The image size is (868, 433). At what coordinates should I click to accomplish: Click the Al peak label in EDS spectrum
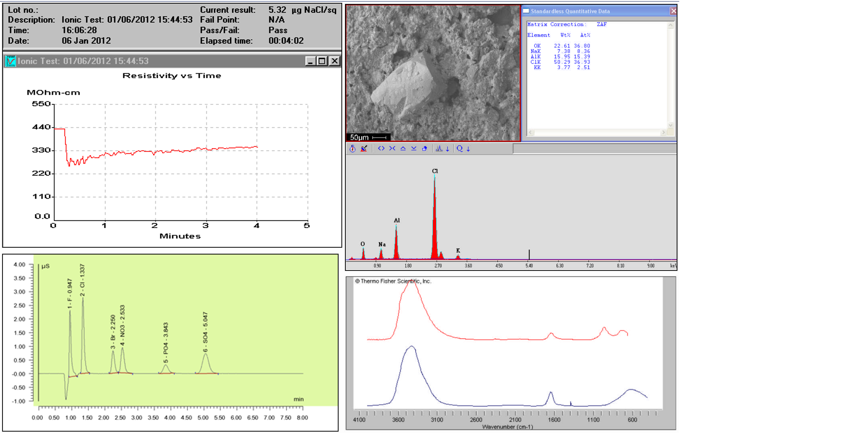tap(397, 220)
